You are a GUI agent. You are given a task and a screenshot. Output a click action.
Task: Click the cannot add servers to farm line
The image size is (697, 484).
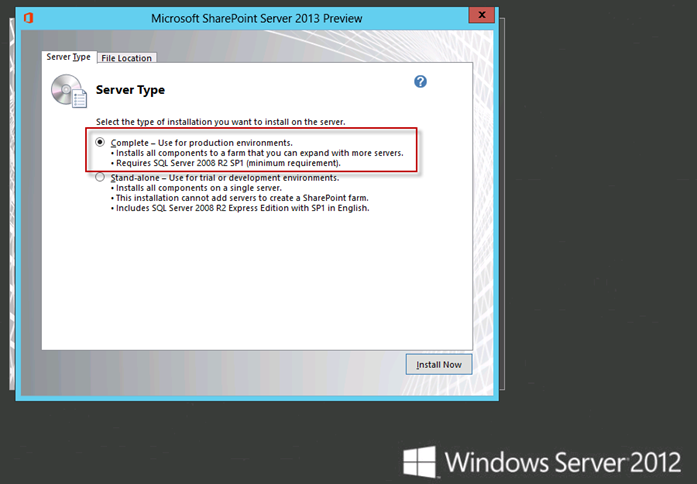pos(240,198)
